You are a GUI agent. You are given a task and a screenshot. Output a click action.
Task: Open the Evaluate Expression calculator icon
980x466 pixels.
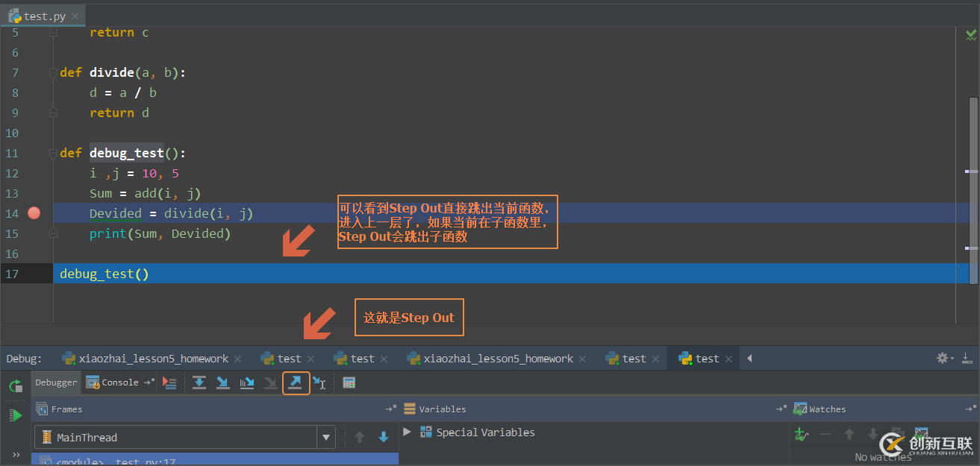349,382
